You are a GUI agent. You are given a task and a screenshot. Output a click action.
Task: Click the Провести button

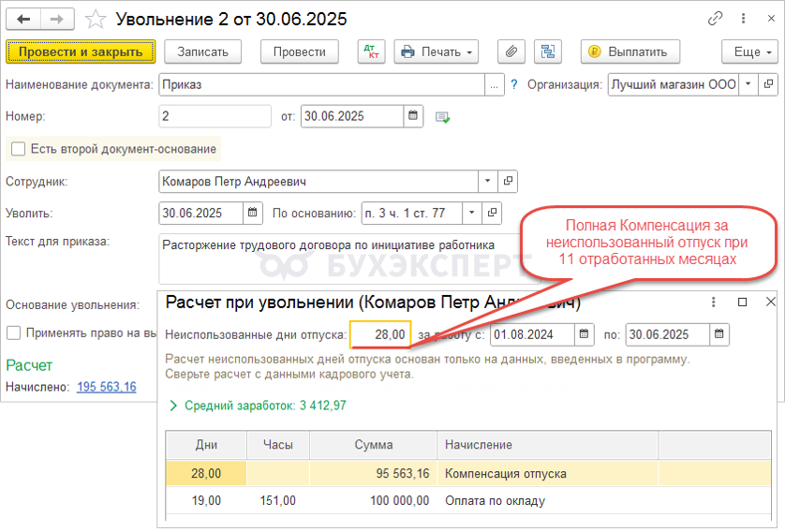[300, 52]
